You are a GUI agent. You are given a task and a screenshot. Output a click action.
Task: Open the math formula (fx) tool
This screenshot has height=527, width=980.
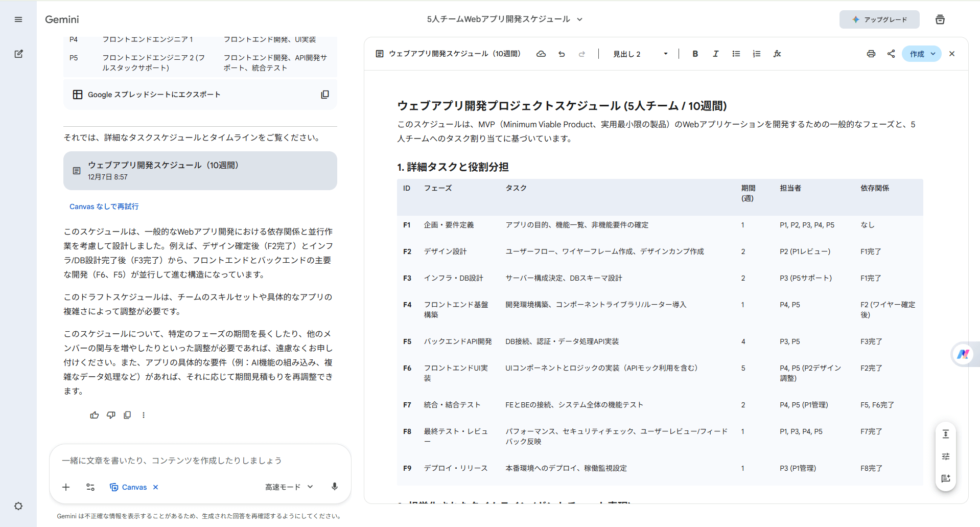click(777, 54)
